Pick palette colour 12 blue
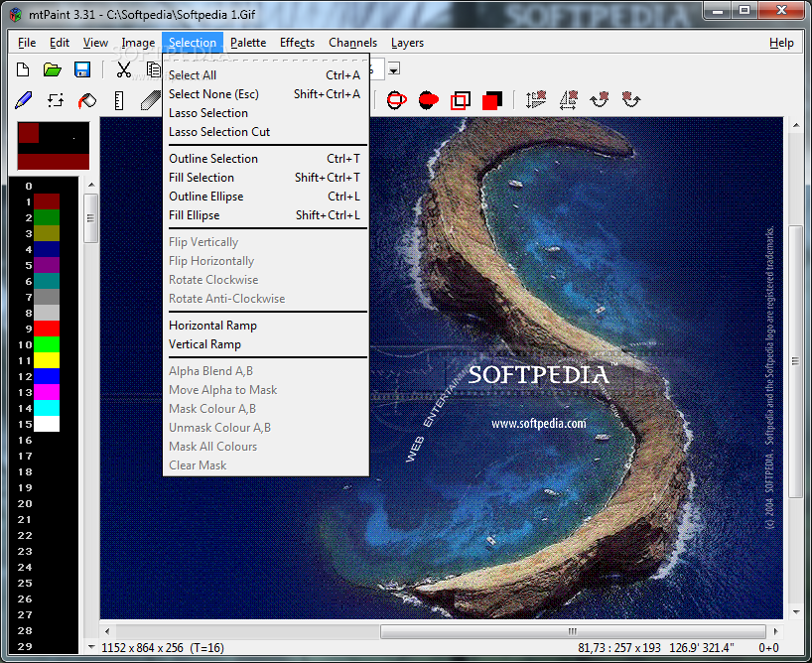 [47, 376]
